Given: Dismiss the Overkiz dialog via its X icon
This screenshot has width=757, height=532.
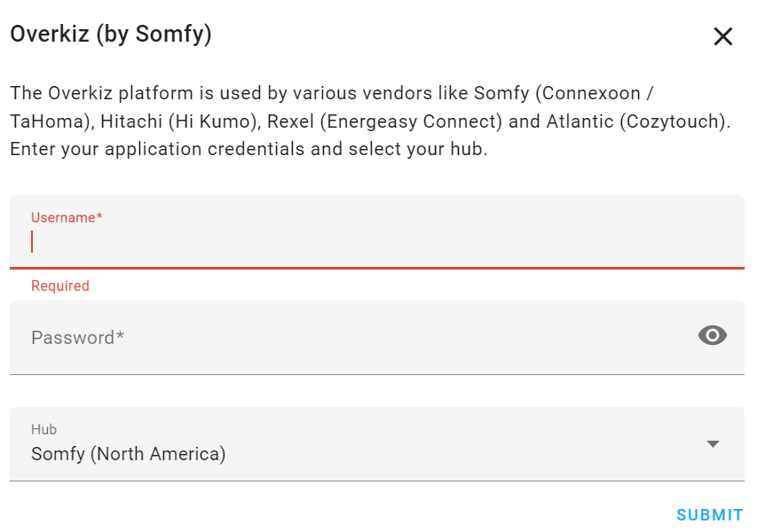Looking at the screenshot, I should pyautogui.click(x=723, y=36).
